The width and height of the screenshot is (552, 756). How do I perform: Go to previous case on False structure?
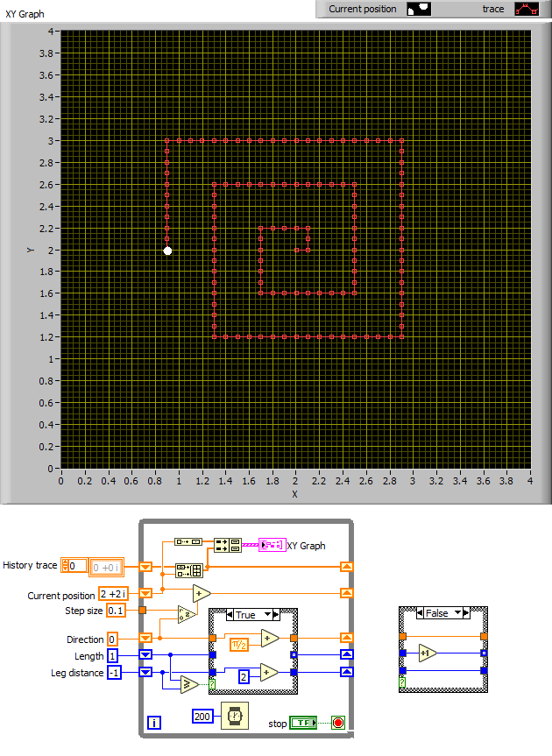420,613
